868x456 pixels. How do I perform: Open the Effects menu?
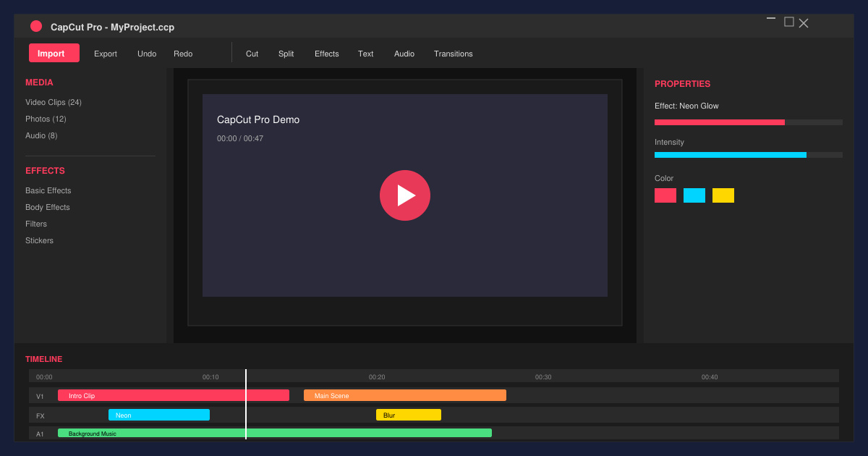coord(327,54)
